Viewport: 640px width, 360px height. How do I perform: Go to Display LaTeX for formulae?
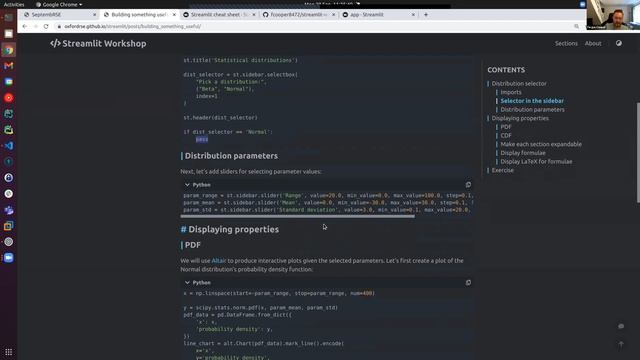tap(536, 162)
